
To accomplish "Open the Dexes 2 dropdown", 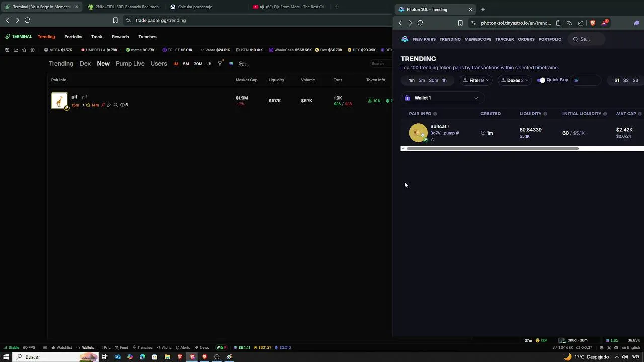I will click(x=515, y=80).
